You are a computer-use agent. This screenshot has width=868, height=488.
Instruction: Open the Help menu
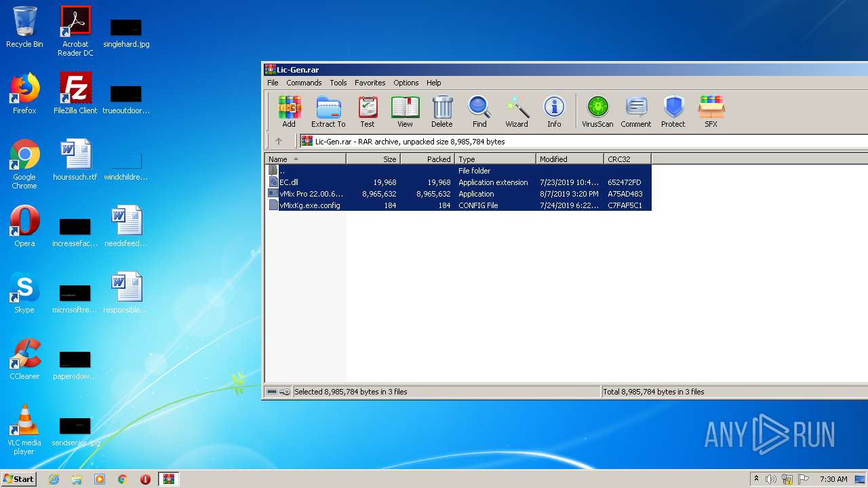(x=434, y=83)
